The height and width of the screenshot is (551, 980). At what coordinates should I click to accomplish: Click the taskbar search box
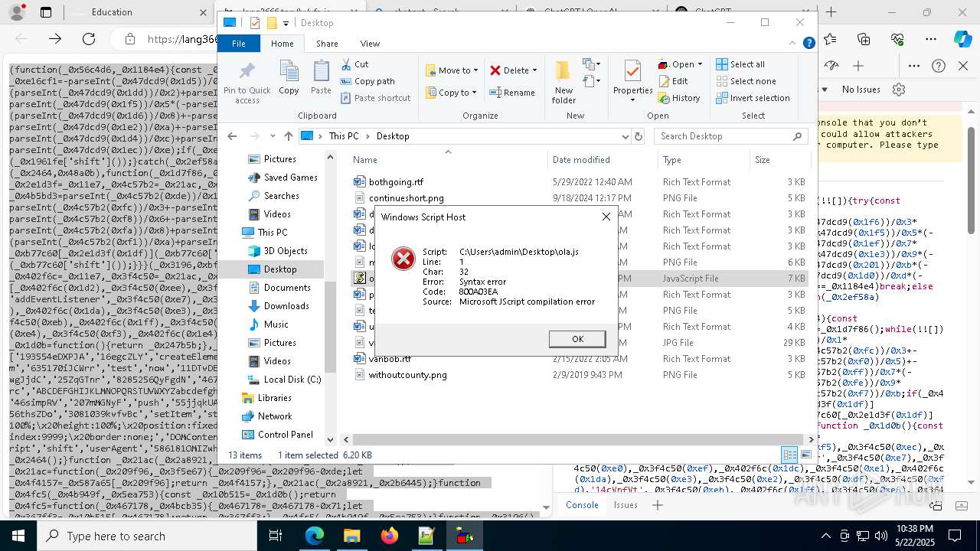[x=145, y=536]
